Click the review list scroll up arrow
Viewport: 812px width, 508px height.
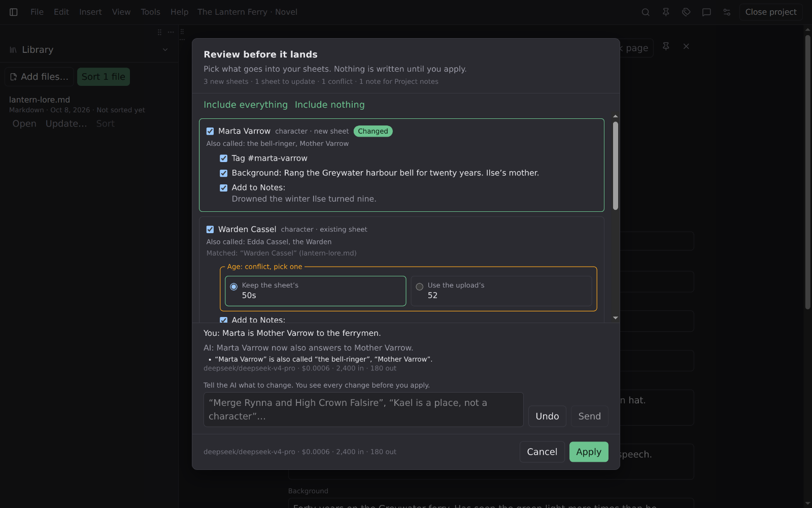click(616, 117)
